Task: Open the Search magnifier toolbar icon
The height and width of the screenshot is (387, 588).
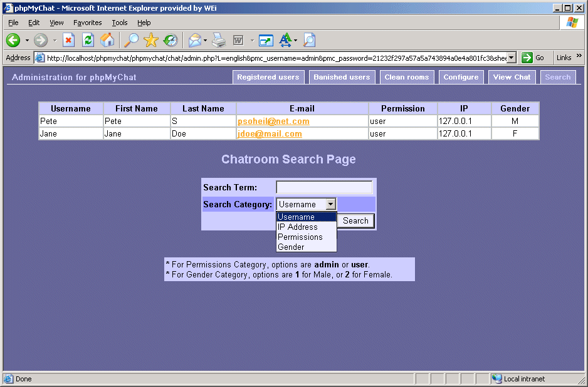Action: pyautogui.click(x=131, y=40)
